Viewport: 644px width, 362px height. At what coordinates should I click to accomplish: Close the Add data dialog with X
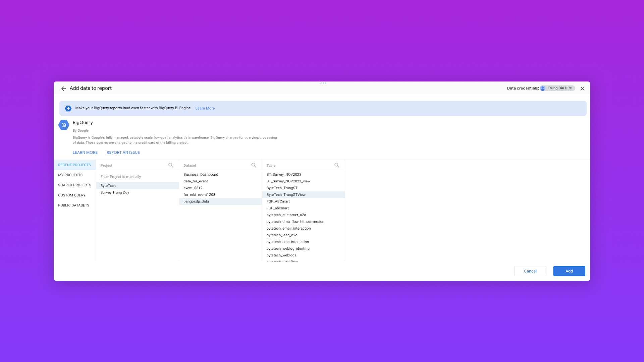click(x=582, y=89)
